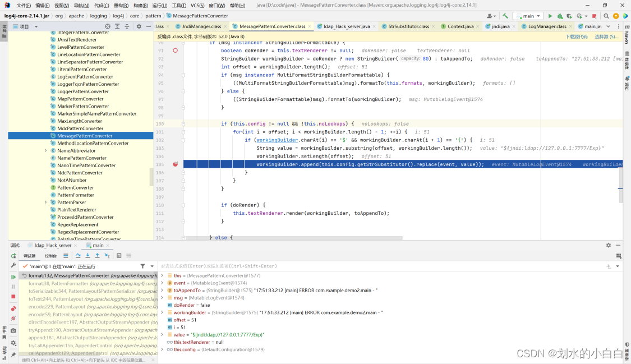
Task: Switch to LogManager.class tab
Action: click(x=547, y=26)
